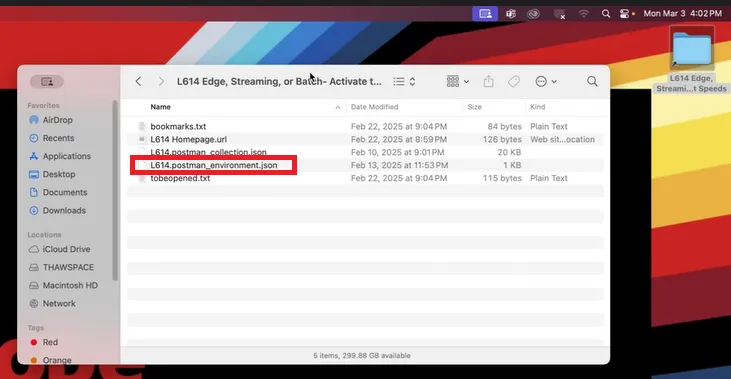Sort by the Kind column header
The image size is (731, 379).
pyautogui.click(x=538, y=107)
